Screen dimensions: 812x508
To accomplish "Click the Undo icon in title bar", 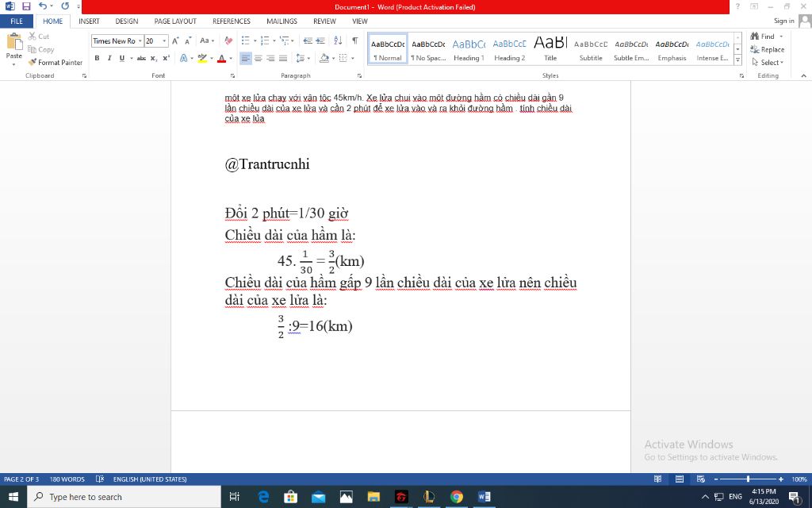I will (43, 6).
